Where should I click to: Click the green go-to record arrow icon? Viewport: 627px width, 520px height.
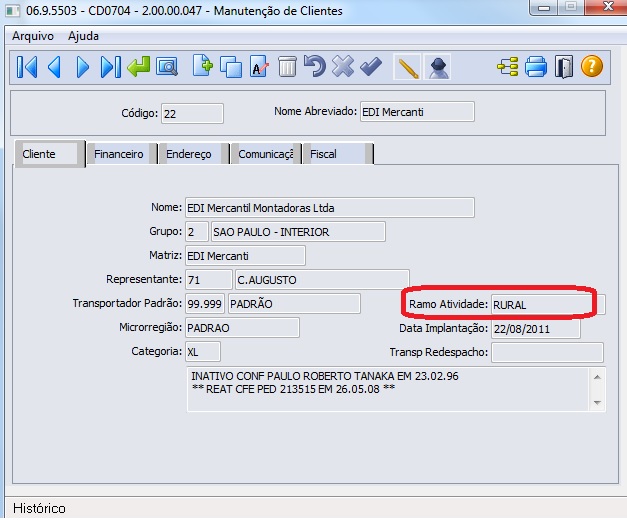coord(138,67)
